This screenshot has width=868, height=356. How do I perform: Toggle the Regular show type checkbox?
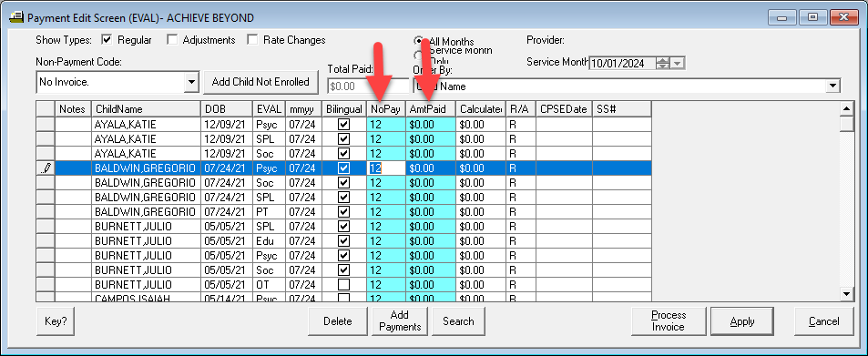107,40
